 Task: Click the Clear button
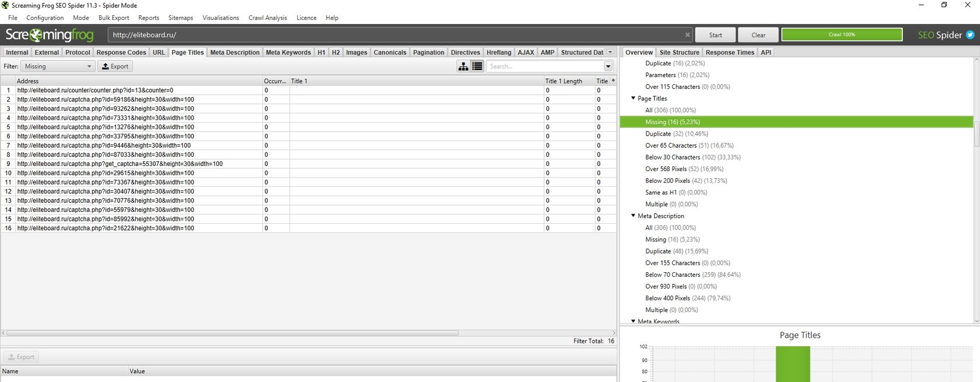(x=758, y=35)
